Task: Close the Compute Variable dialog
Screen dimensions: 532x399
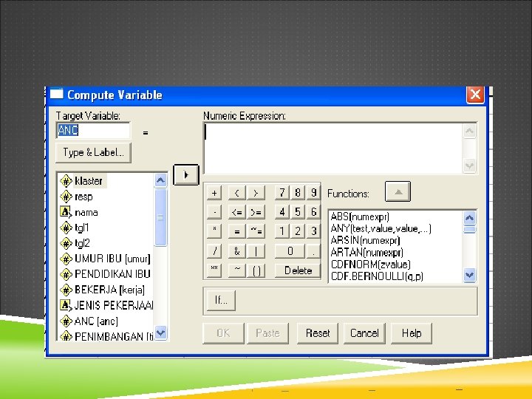Action: pos(475,95)
